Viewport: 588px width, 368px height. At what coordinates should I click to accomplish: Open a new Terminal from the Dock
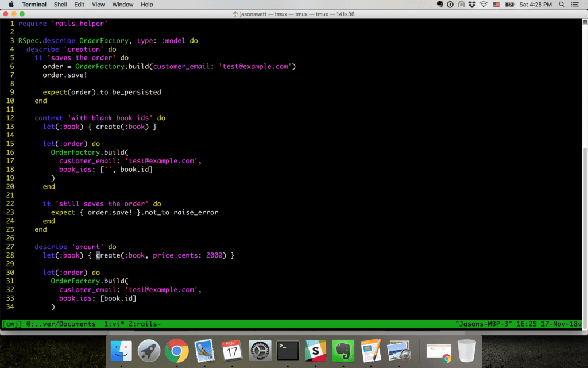(289, 350)
